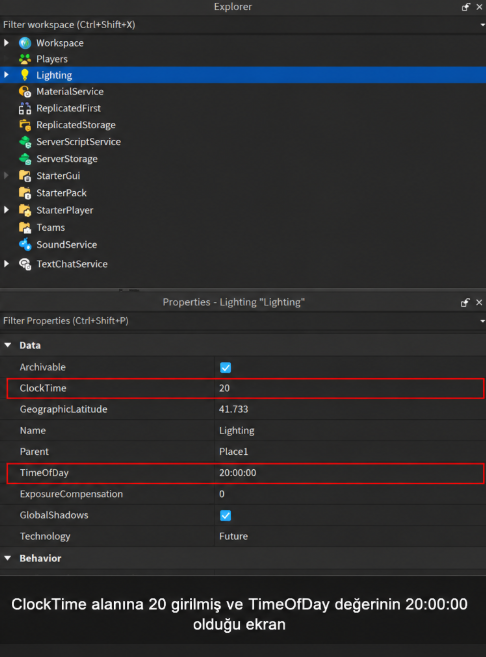Viewport: 486px width, 657px height.
Task: Select ServerStorage in the Explorer tree
Action: (67, 159)
